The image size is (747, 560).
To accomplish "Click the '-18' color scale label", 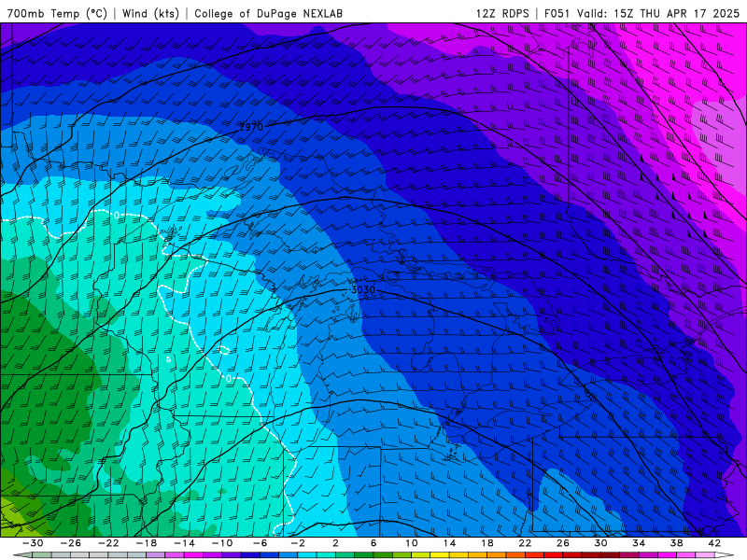I will pos(147,543).
